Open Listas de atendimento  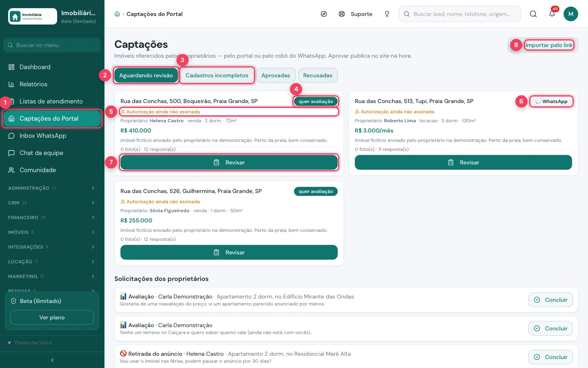pyautogui.click(x=52, y=101)
